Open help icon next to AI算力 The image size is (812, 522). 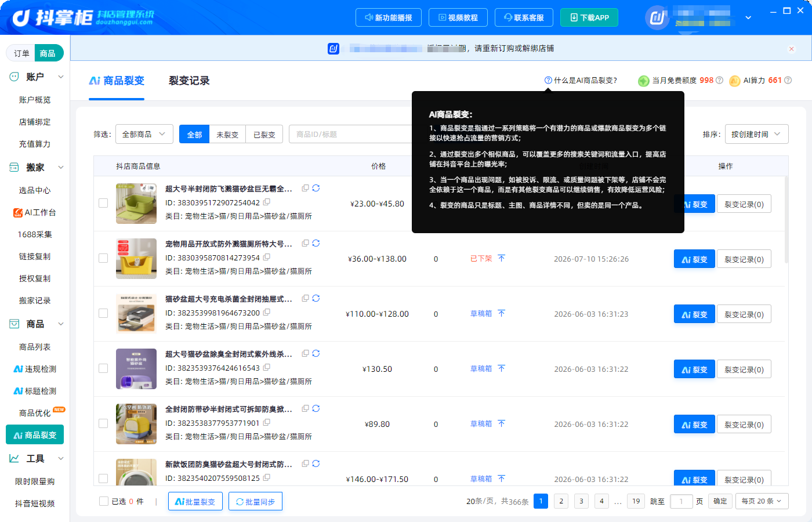click(x=788, y=81)
